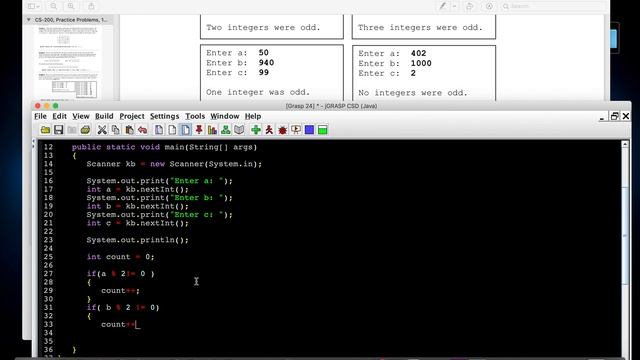The height and width of the screenshot is (360, 640).
Task: Restore the jGRASP inner window
Action: 614,116
